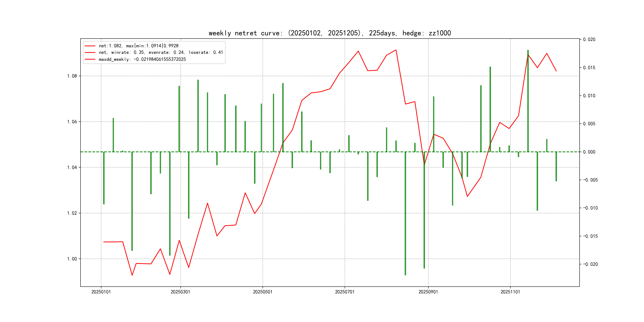Click right axis tick label 0.010
The height and width of the screenshot is (322, 644).
click(589, 96)
